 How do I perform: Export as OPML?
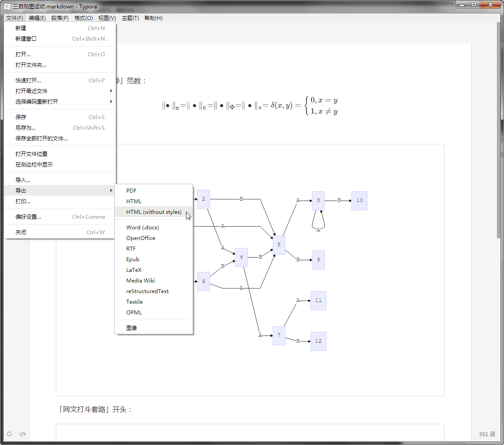(x=154, y=312)
